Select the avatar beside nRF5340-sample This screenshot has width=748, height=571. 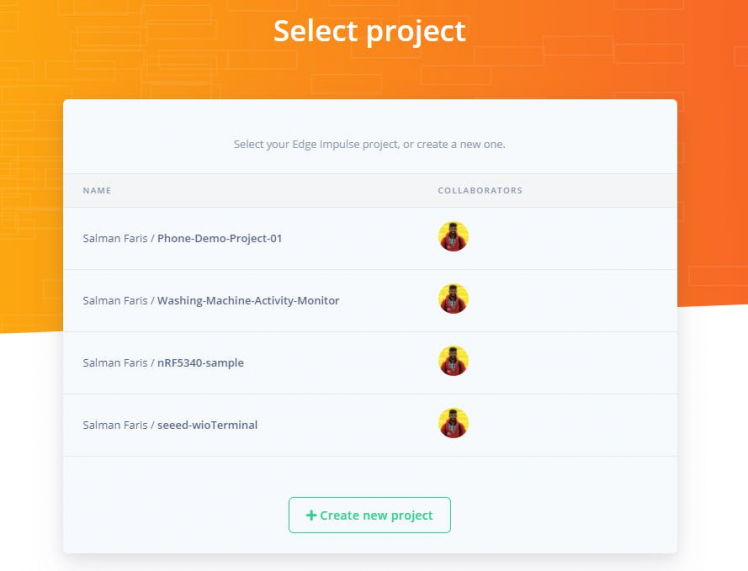[453, 361]
